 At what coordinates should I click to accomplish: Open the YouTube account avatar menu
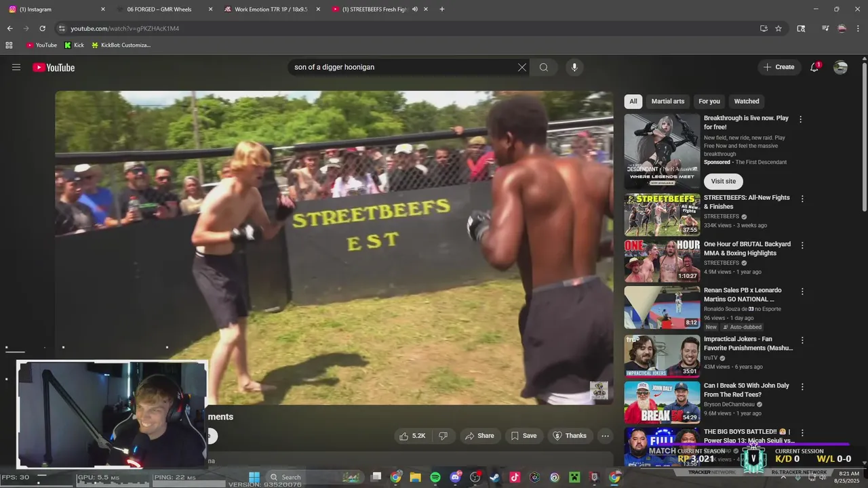coord(840,67)
